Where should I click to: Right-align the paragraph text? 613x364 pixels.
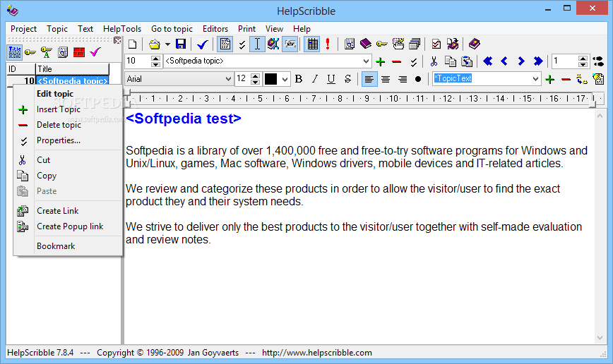(x=403, y=79)
